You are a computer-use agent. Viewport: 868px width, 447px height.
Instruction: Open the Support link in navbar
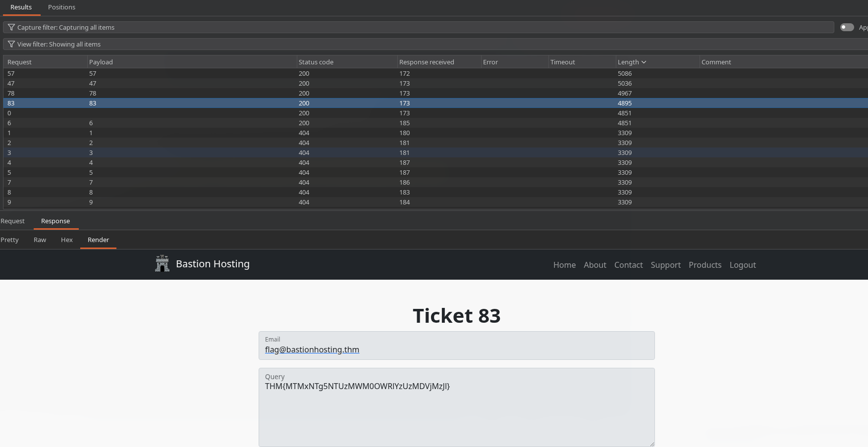coord(665,265)
